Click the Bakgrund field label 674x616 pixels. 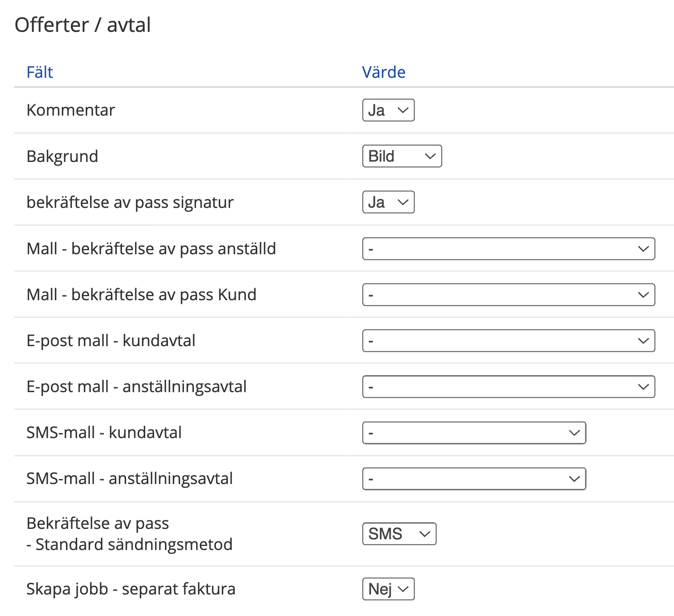click(62, 156)
